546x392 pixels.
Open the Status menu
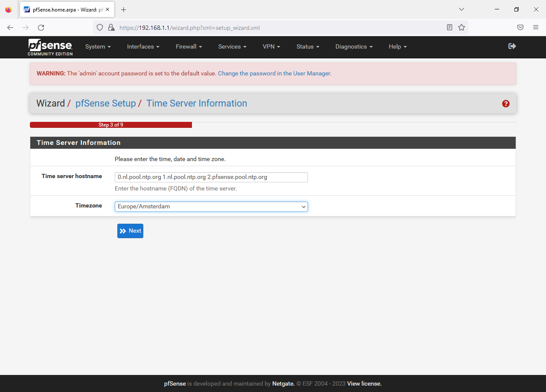pyautogui.click(x=308, y=47)
